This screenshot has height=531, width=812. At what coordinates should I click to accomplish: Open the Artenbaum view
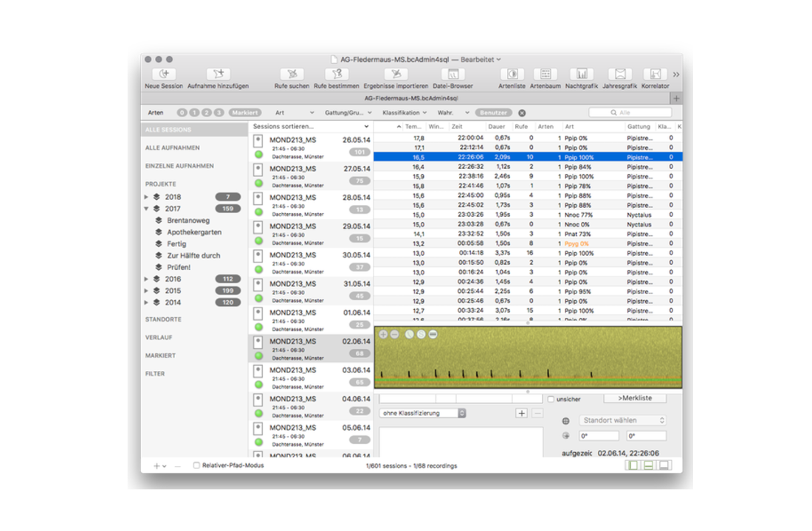point(546,74)
